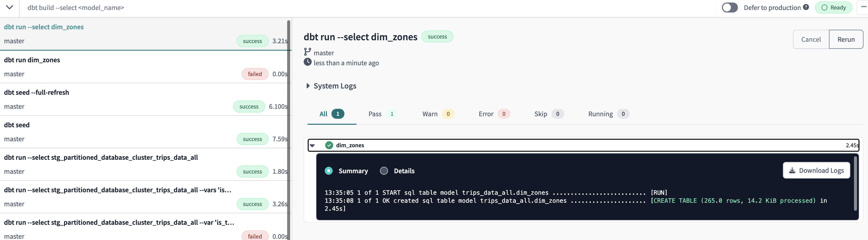Click the clock icon beside run time
The height and width of the screenshot is (240, 868).
307,62
